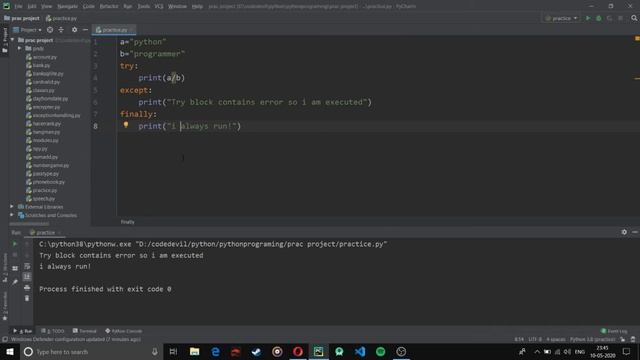
Task: Expand the folder under prac project
Action: coord(19,48)
